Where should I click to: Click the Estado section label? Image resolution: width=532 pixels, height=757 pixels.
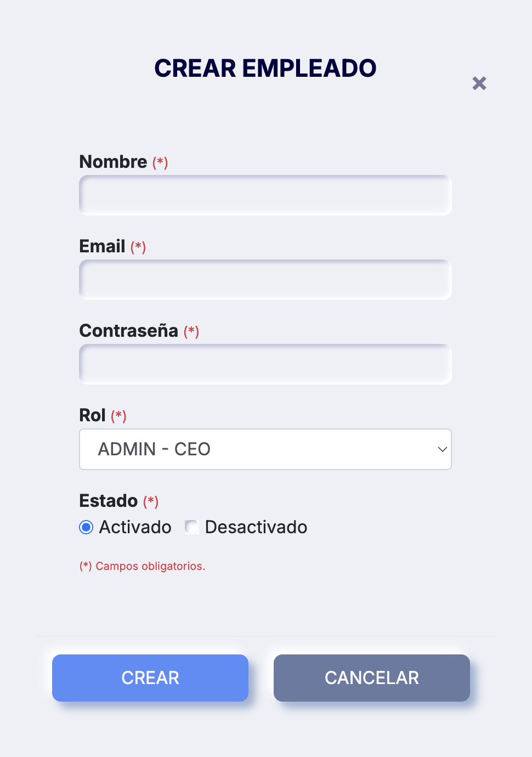(109, 501)
